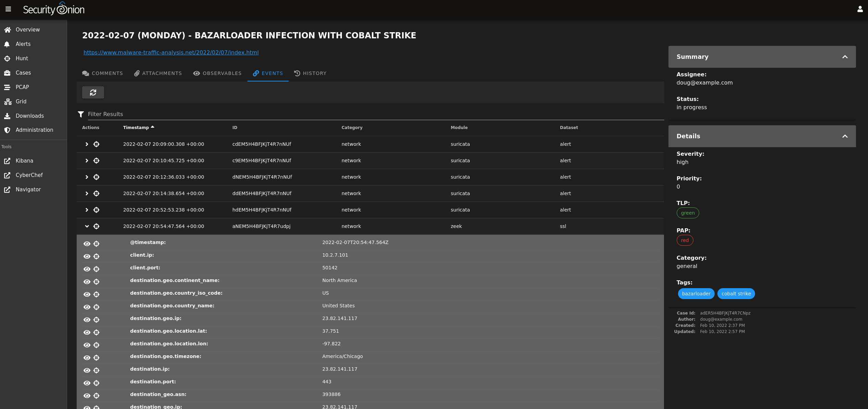This screenshot has width=868, height=409.
Task: Select the Events tab
Action: [x=268, y=73]
